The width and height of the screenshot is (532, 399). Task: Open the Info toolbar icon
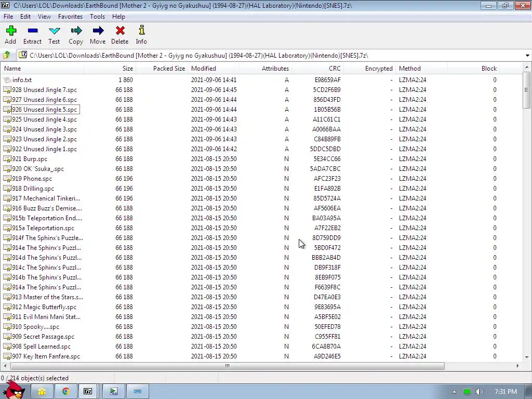(x=142, y=30)
